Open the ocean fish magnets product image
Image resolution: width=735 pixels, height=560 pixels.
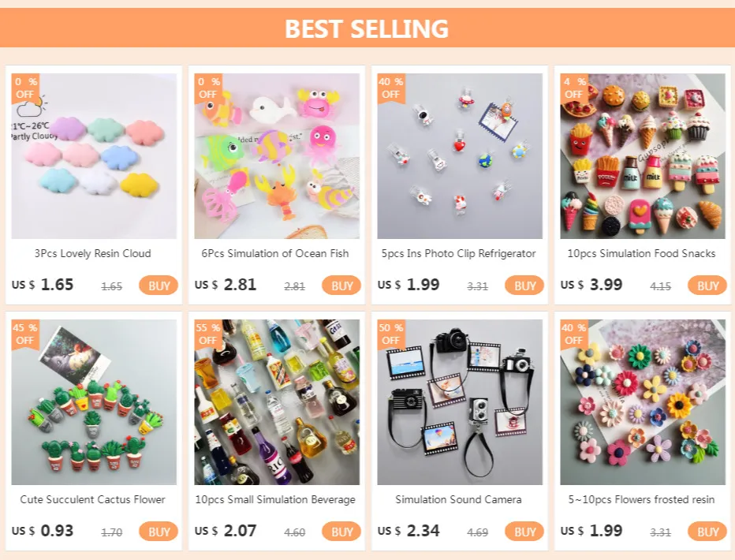277,156
